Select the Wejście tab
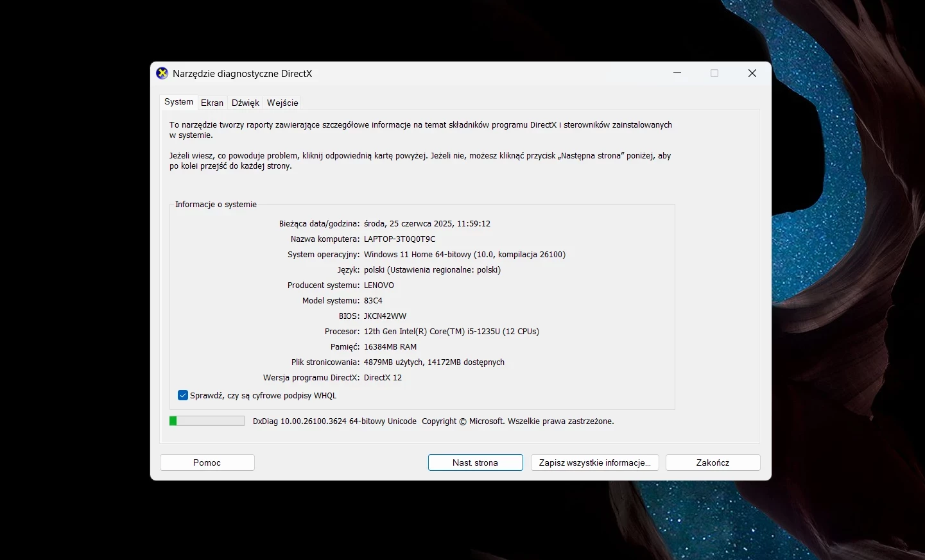 pyautogui.click(x=282, y=103)
